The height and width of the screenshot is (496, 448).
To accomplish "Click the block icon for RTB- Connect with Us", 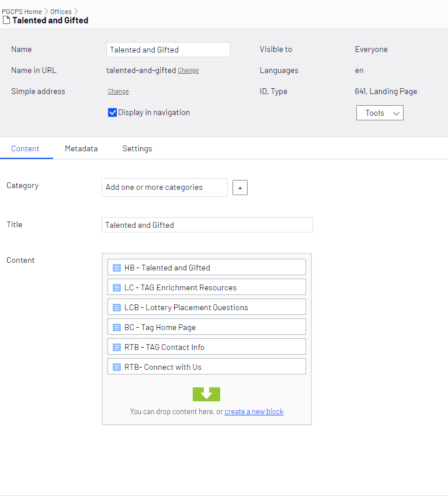I will tap(116, 367).
